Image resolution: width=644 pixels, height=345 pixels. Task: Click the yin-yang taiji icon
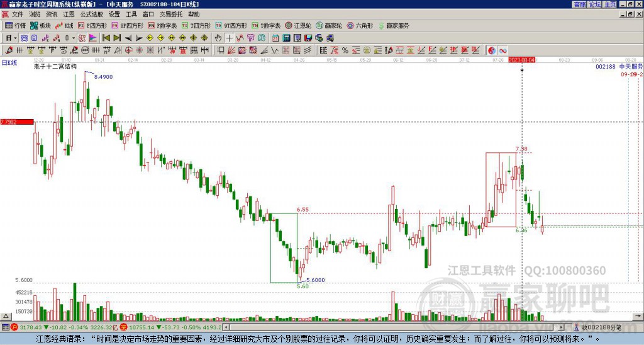tap(492, 50)
